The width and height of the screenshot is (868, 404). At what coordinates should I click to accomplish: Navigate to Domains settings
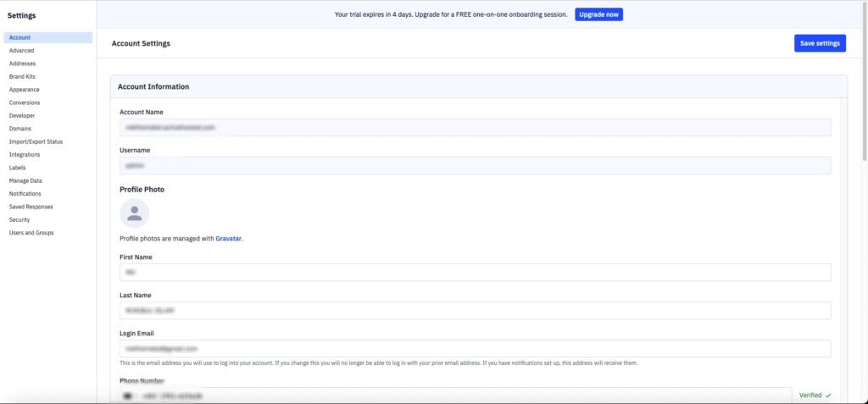(x=20, y=129)
